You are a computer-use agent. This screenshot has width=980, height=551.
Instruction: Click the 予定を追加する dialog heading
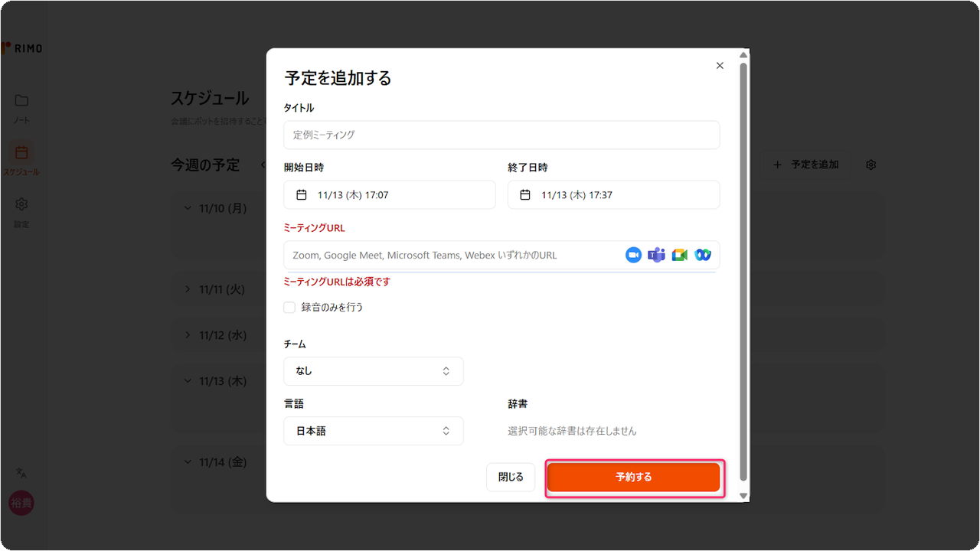pyautogui.click(x=338, y=78)
